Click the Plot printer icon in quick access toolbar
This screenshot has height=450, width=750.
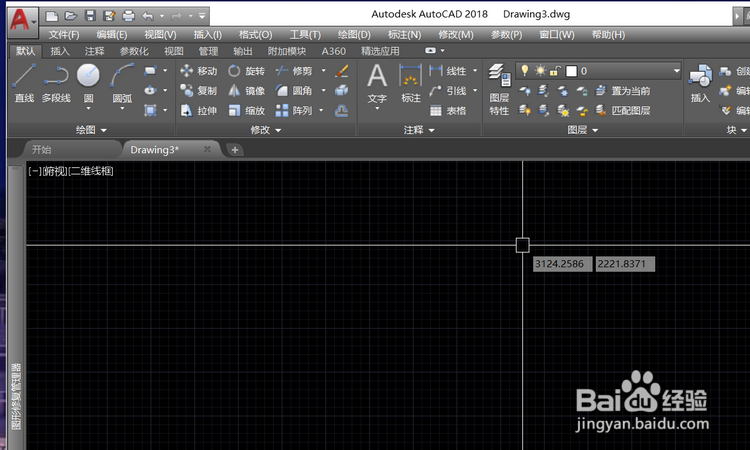tap(128, 16)
